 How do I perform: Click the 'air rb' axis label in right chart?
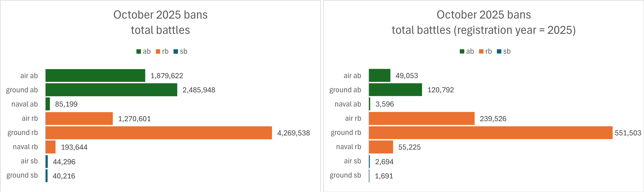coord(353,119)
